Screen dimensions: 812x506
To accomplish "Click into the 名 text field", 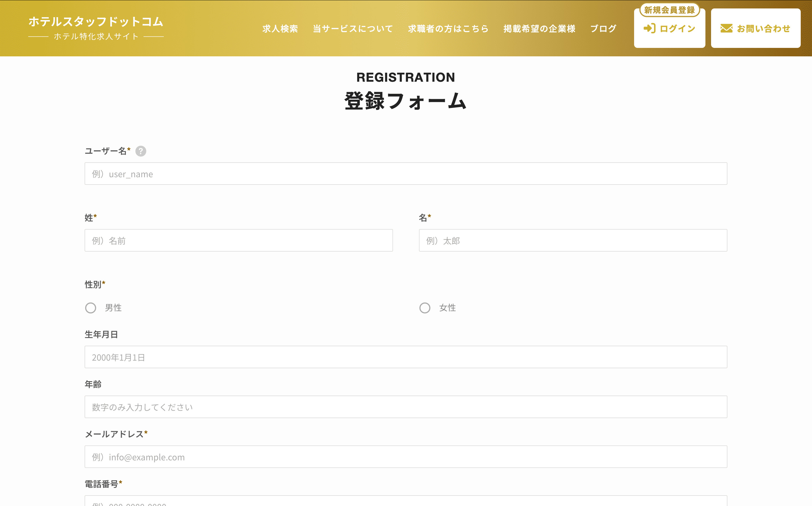I will pyautogui.click(x=573, y=240).
